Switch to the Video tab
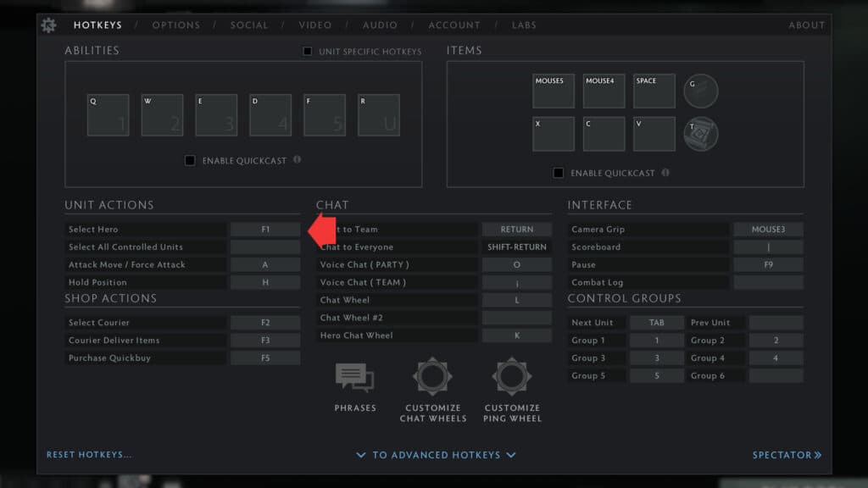This screenshot has width=868, height=488. click(315, 25)
